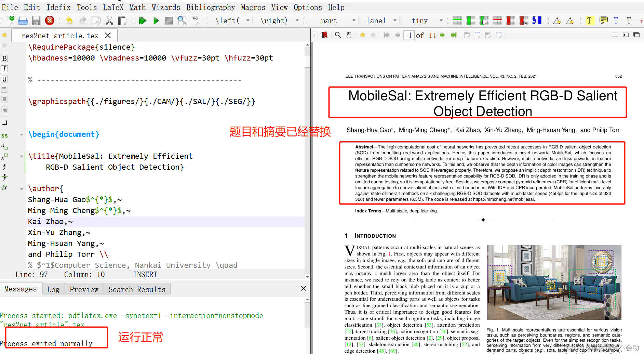644x354 pixels.
Task: Collapse the \title fold marker
Action: 22,156
